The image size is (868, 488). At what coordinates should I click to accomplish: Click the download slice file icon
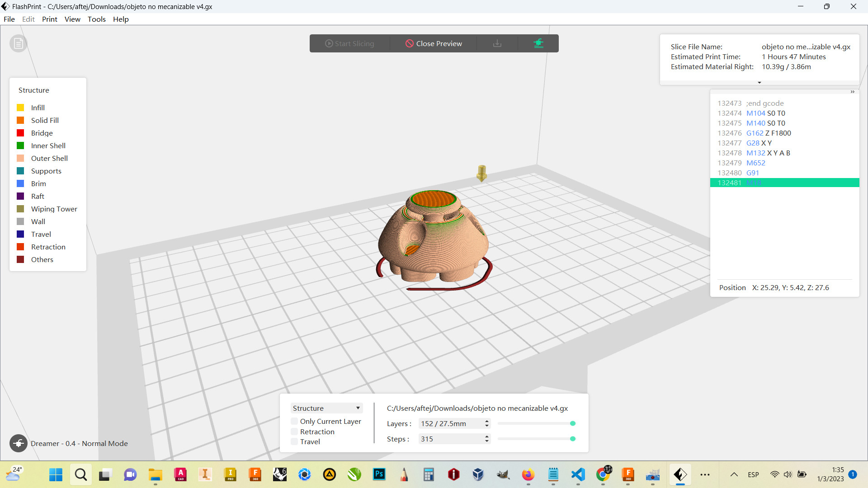coord(497,43)
